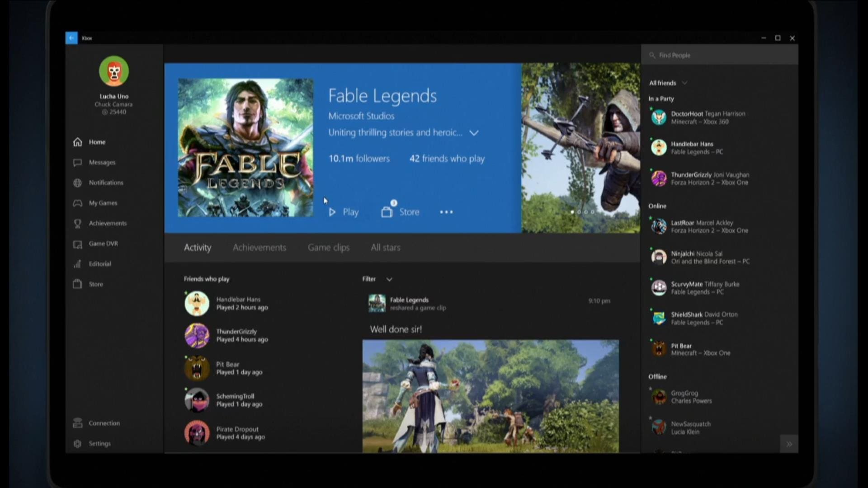Click the archer screenshot in banner carousel
The width and height of the screenshot is (868, 488).
(581, 148)
